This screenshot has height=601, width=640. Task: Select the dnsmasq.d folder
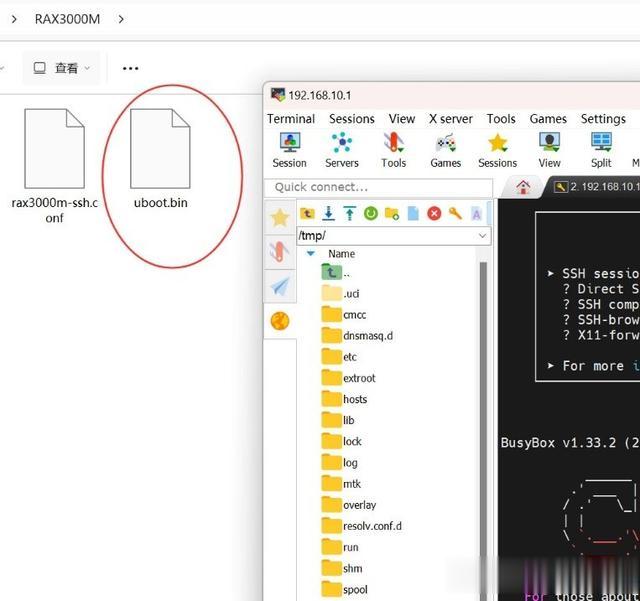coord(357,336)
